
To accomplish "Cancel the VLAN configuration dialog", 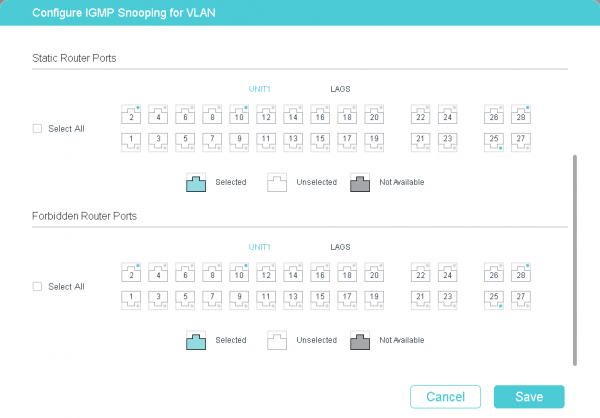I will tap(445, 397).
